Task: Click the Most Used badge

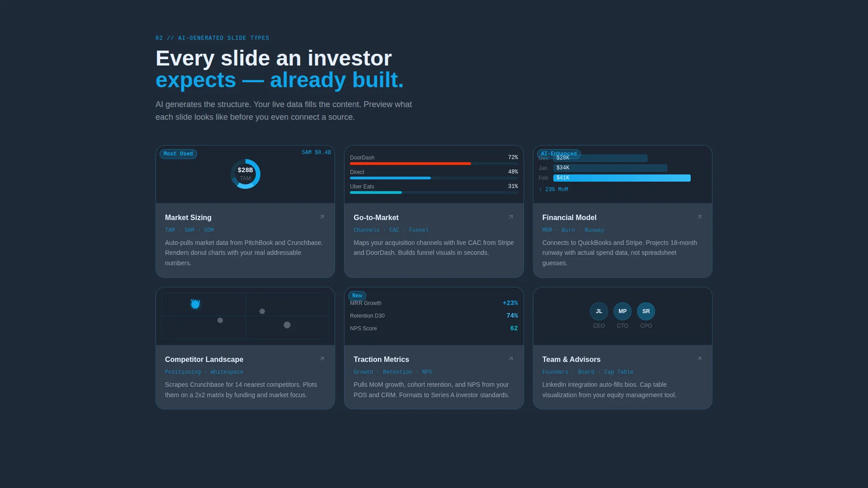Action: (178, 154)
